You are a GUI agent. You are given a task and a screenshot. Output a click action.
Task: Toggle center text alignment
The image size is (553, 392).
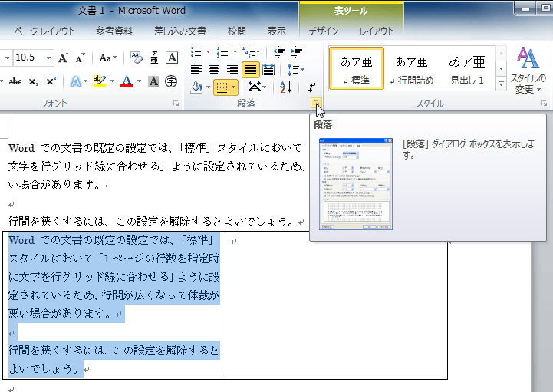point(215,70)
